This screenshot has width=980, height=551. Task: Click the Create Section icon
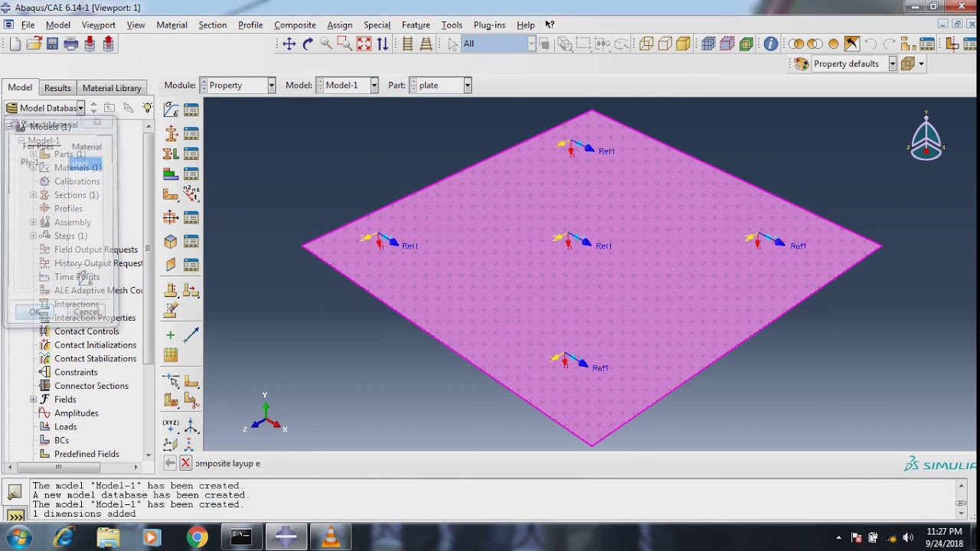point(171,133)
